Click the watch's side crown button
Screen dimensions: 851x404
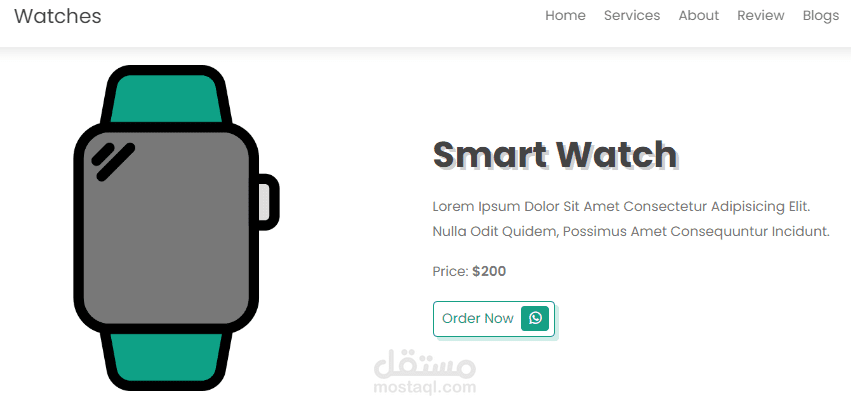[266, 202]
